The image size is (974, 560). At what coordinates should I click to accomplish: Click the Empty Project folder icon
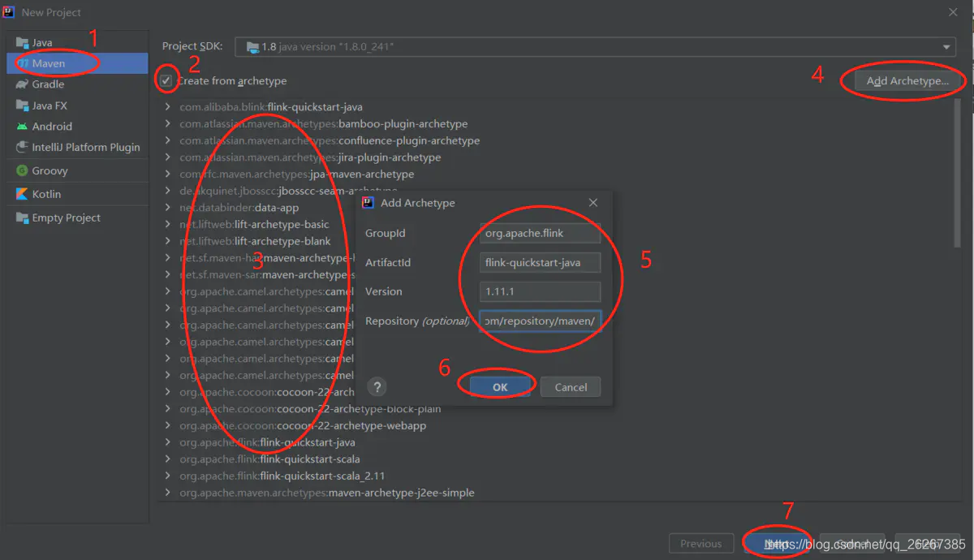(x=22, y=218)
